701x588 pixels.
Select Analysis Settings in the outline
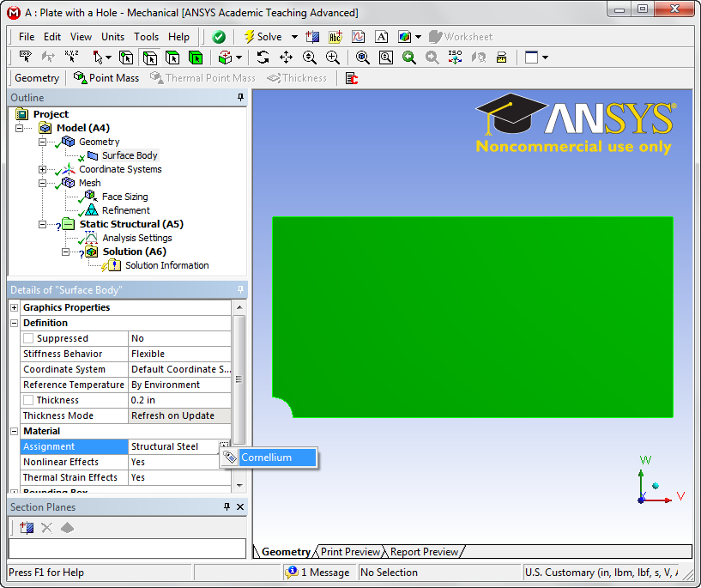(136, 238)
